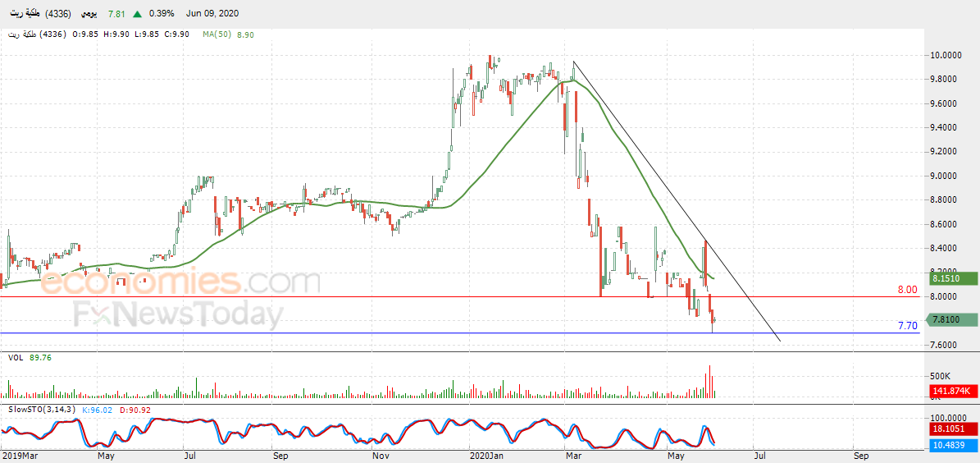Click the red 8.00 resistance level label
Screen dimensions: 980x463
908,290
